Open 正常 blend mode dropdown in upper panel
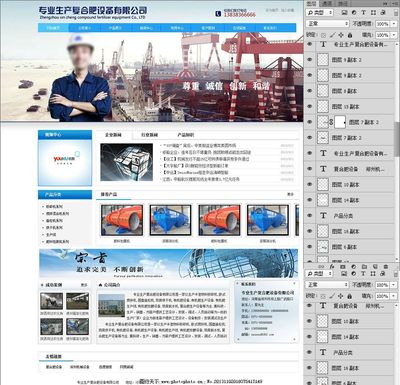The image size is (400, 385). tap(327, 24)
